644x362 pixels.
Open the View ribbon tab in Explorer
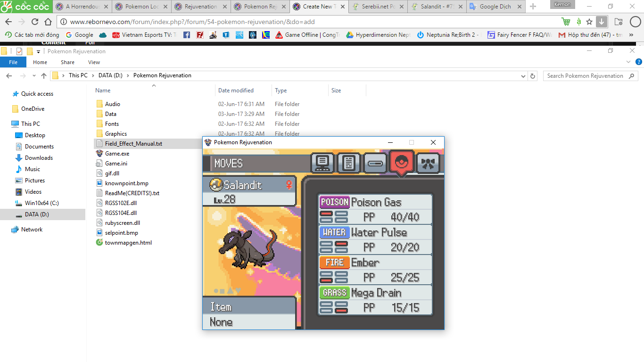pyautogui.click(x=94, y=62)
